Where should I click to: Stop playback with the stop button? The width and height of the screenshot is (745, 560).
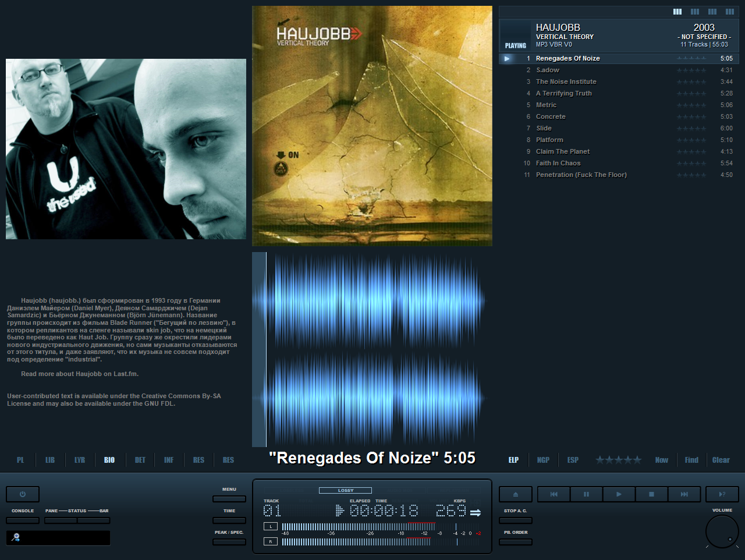pyautogui.click(x=651, y=494)
